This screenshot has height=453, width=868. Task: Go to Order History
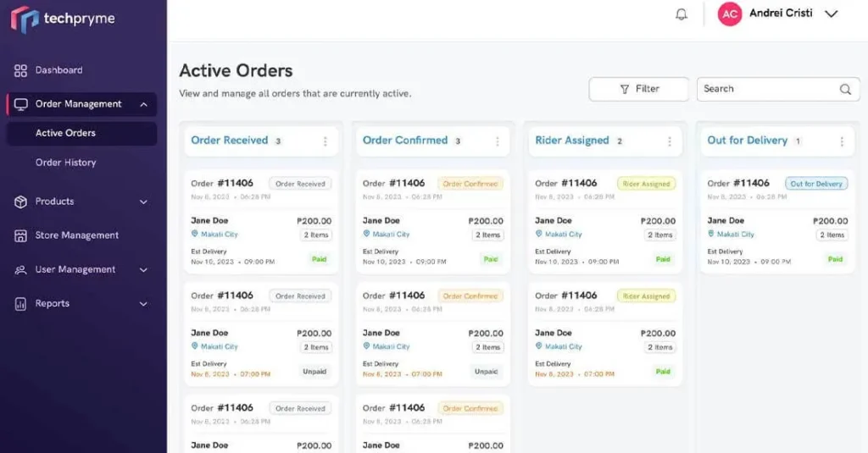click(65, 163)
